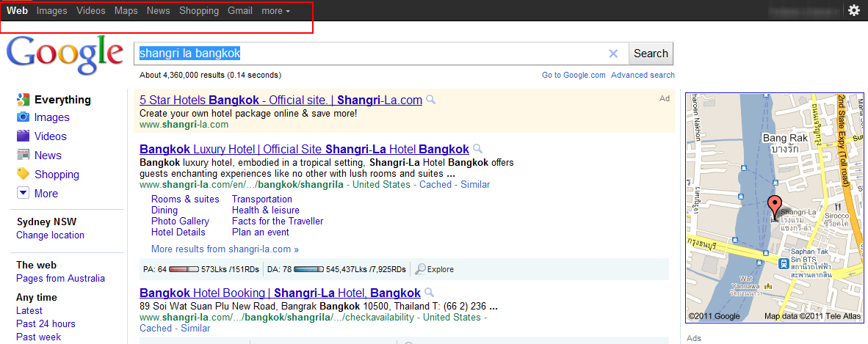Click the camera icon beside Images
The height and width of the screenshot is (344, 868).
pyautogui.click(x=23, y=117)
